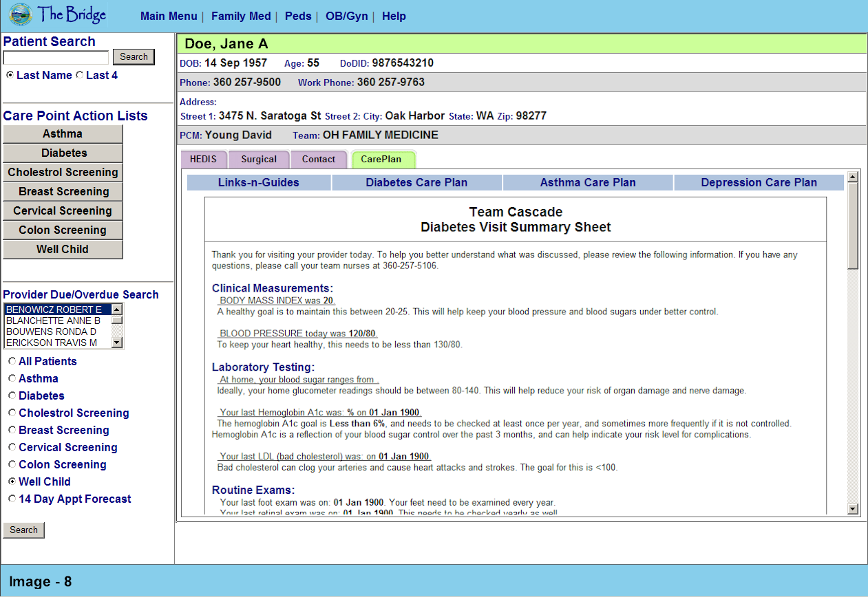Open Links-n-Guides section

tap(259, 182)
